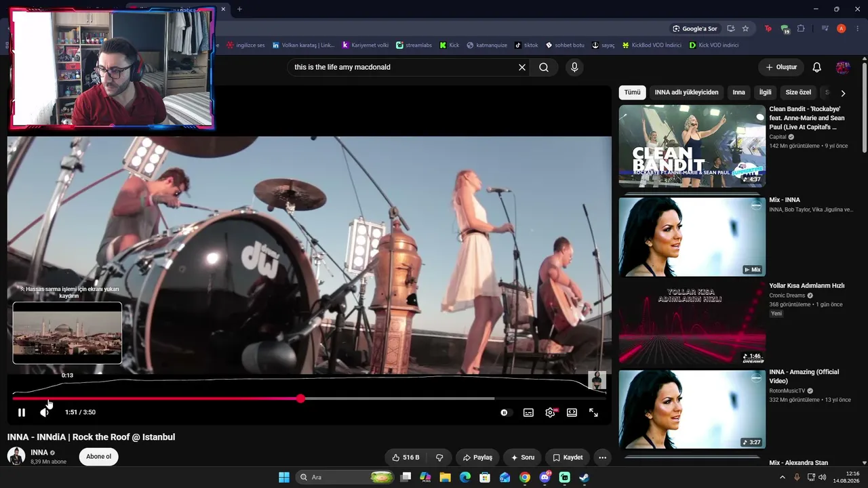Open more actions three-dot menu
The width and height of the screenshot is (868, 488).
[x=602, y=457]
